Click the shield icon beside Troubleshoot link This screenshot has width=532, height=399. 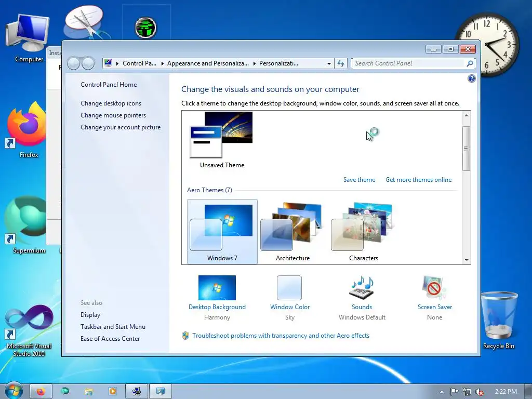(x=185, y=336)
